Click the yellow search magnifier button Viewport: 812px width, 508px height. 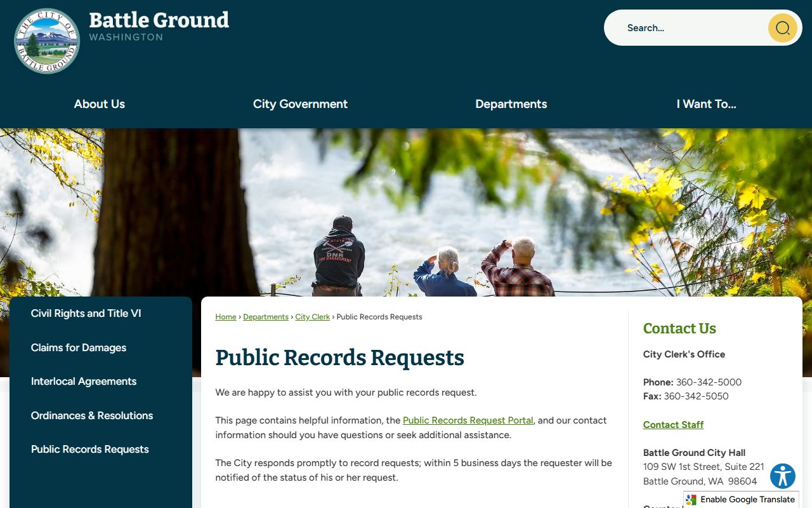point(782,28)
